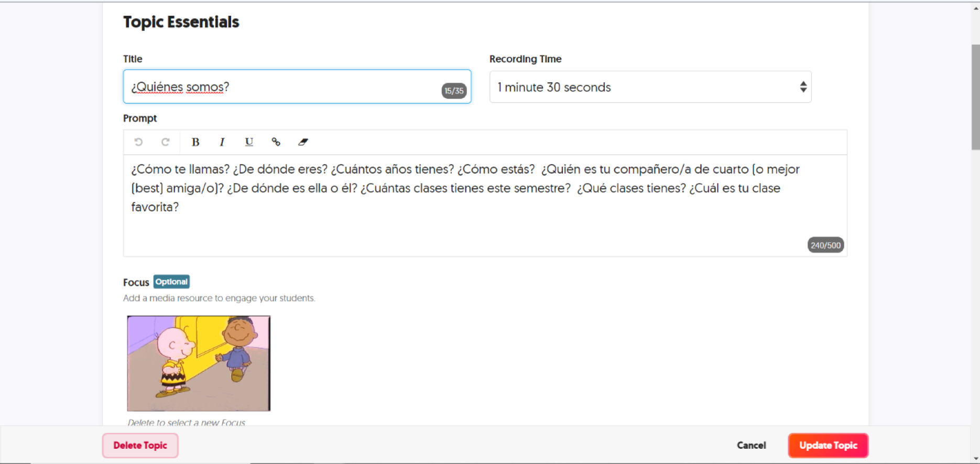Open the Recording Time dropdown
Image resolution: width=980 pixels, height=464 pixels.
tap(650, 87)
